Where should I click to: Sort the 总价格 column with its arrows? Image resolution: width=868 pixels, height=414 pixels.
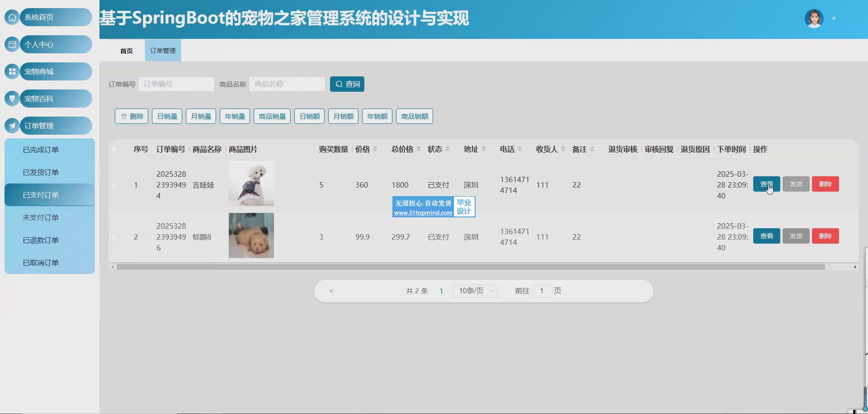419,149
